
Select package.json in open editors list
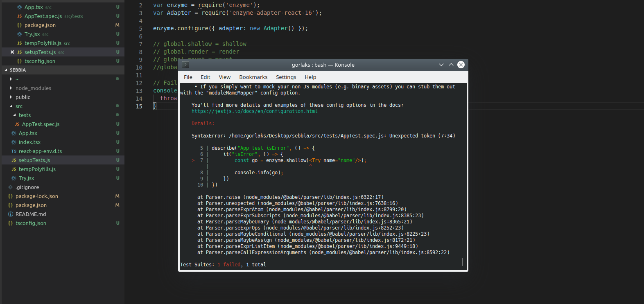[40, 25]
